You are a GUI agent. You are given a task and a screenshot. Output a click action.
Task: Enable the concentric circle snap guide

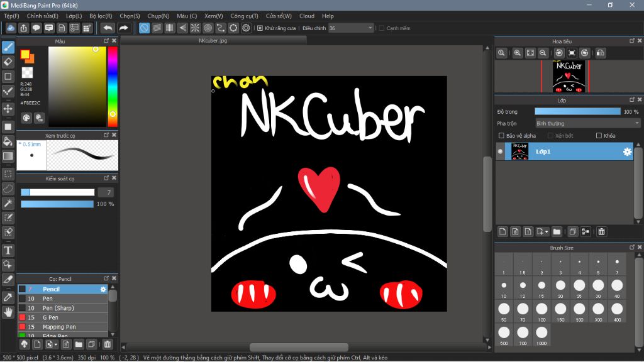208,28
